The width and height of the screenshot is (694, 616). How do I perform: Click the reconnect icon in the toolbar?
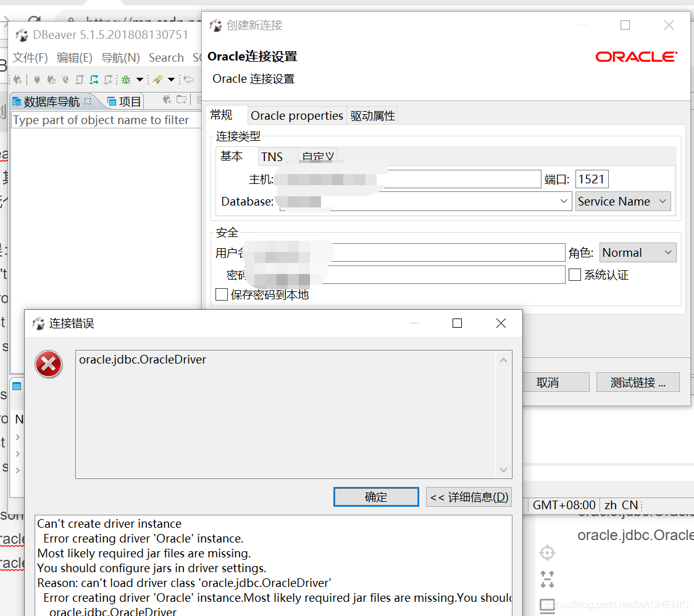coord(52,79)
